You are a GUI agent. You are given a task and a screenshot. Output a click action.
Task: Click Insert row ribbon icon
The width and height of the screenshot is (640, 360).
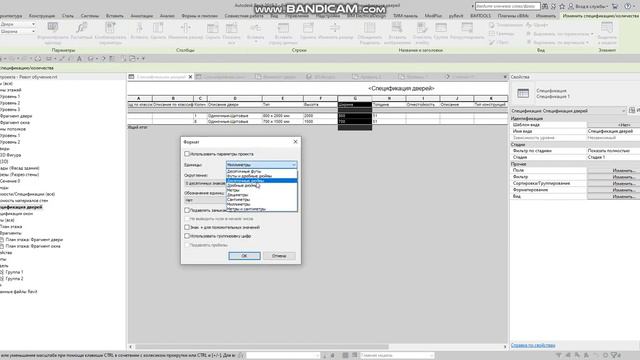coord(256,28)
